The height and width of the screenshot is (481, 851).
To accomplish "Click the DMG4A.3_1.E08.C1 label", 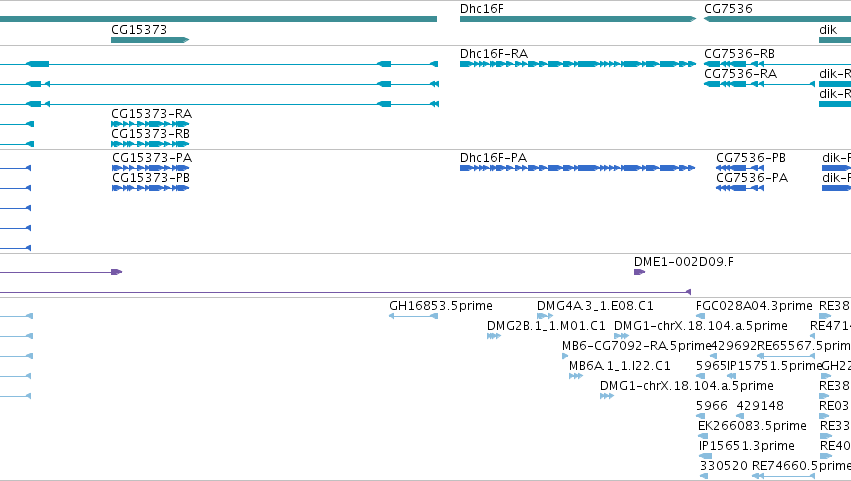I will (x=595, y=306).
